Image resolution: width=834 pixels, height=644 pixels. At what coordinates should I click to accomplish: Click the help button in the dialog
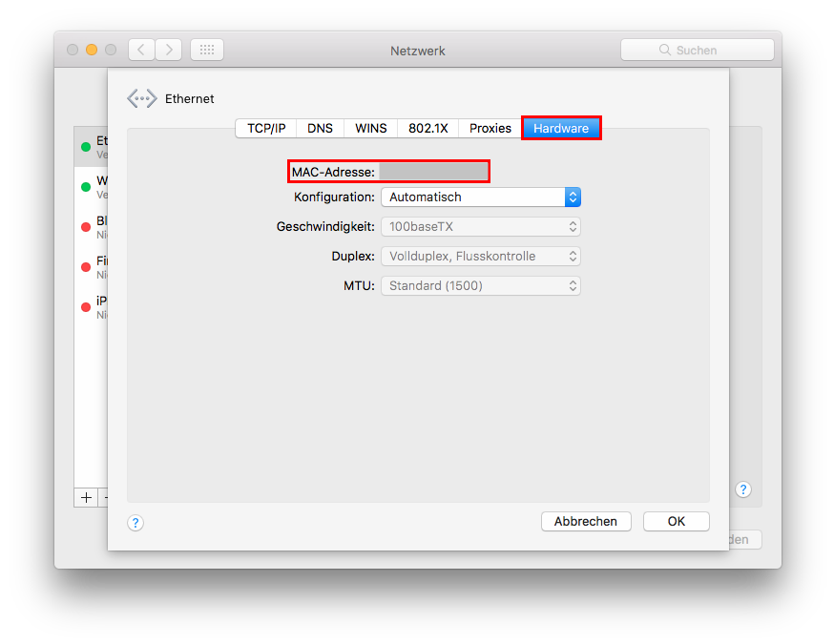(x=136, y=522)
